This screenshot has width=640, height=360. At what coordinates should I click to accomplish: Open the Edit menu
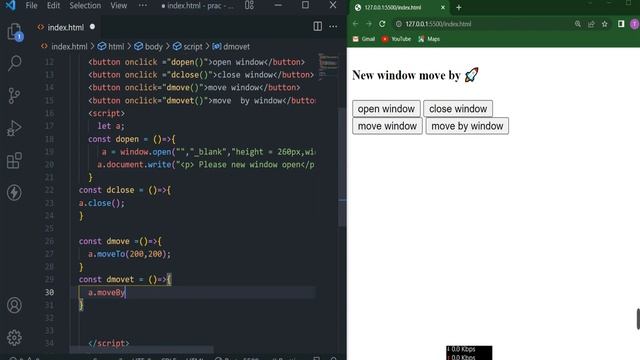53,5
